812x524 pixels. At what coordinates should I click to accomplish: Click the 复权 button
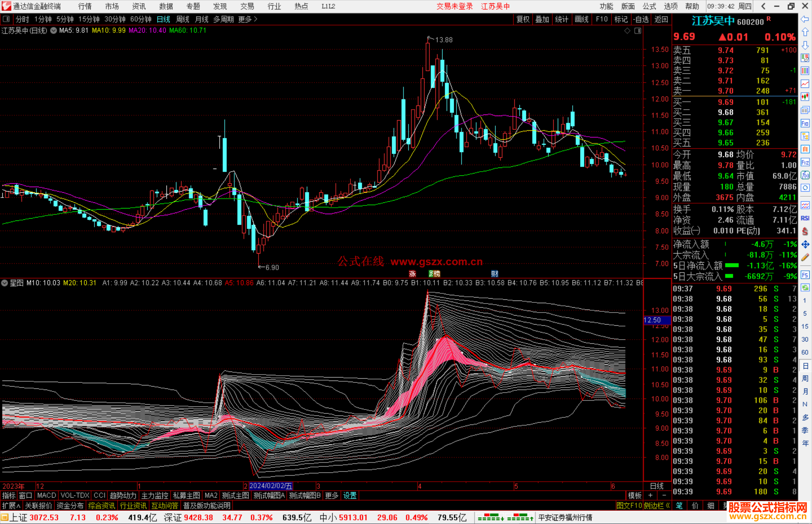pyautogui.click(x=523, y=19)
